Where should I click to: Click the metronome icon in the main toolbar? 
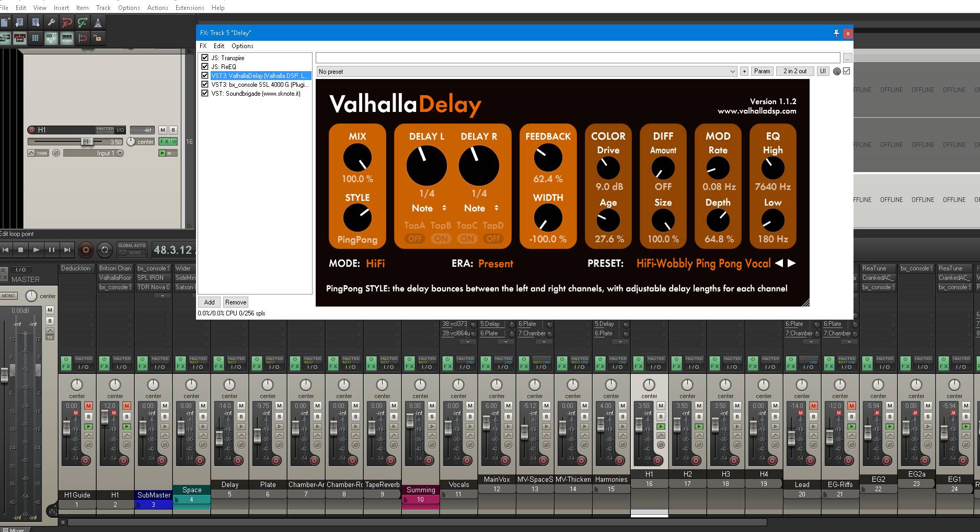coord(98,22)
